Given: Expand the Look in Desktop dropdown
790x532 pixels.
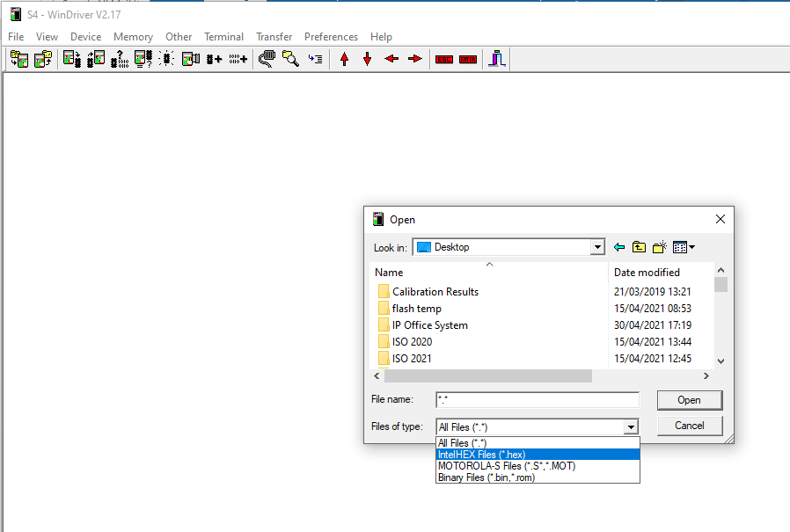Looking at the screenshot, I should [597, 247].
